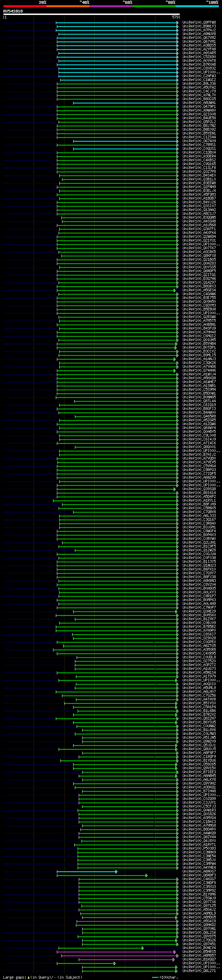Click label UniRef100_B6FK10
The image size is (222, 980).
(199, 569)
